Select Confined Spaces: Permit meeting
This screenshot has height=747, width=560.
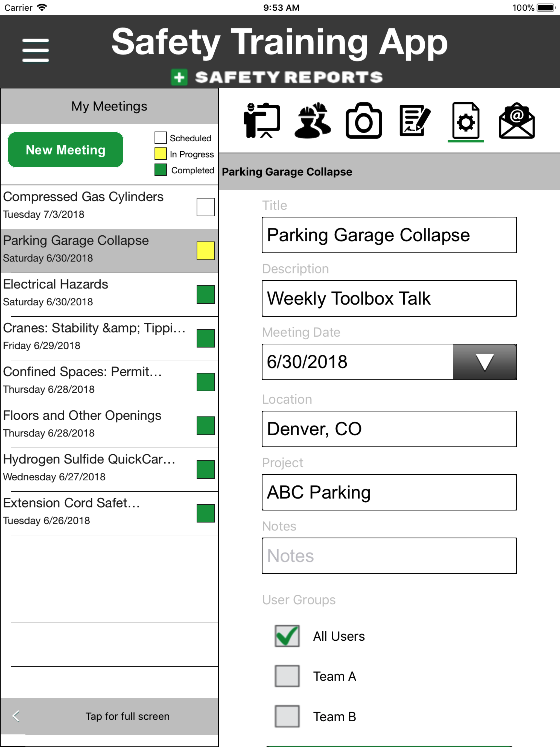109,382
